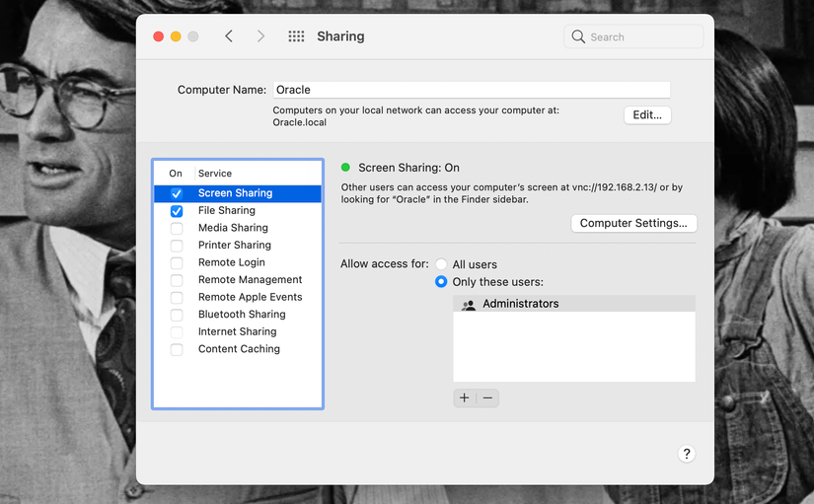Tick the Internet Sharing checkbox
Viewport: 814px width, 504px height.
point(177,332)
